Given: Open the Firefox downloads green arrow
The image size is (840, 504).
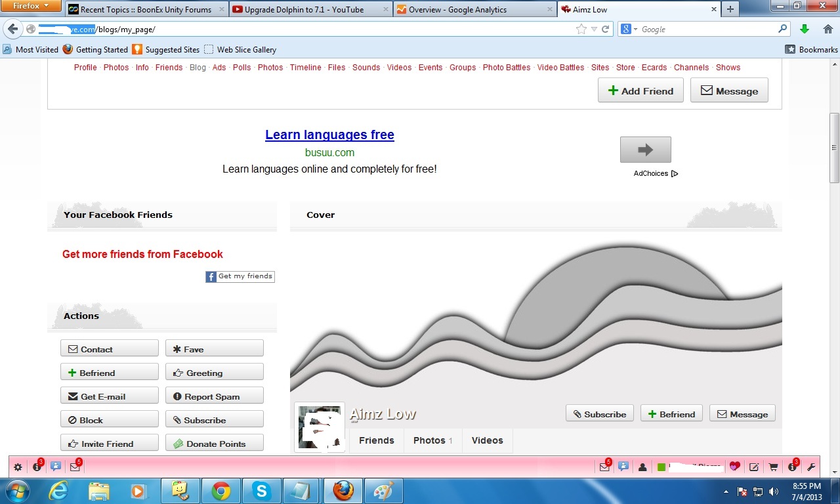Looking at the screenshot, I should [x=805, y=29].
